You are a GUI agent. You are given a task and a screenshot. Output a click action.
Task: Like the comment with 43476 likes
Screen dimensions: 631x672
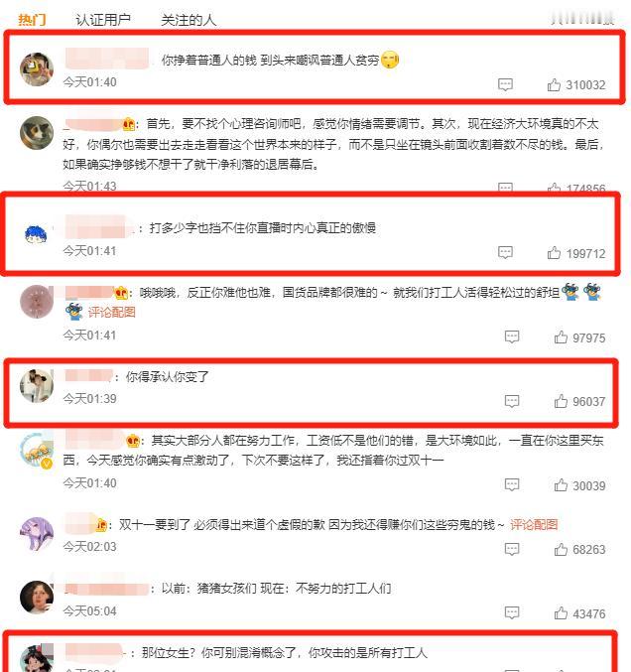561,613
